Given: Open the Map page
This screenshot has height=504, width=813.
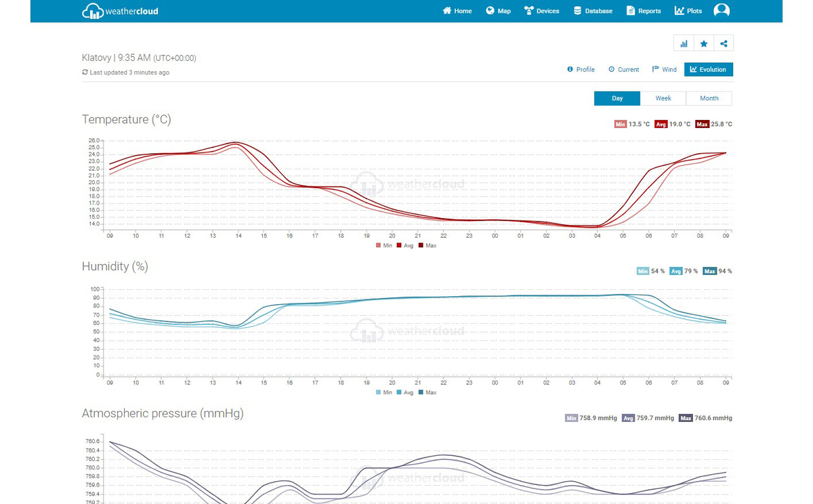Looking at the screenshot, I should coord(499,11).
